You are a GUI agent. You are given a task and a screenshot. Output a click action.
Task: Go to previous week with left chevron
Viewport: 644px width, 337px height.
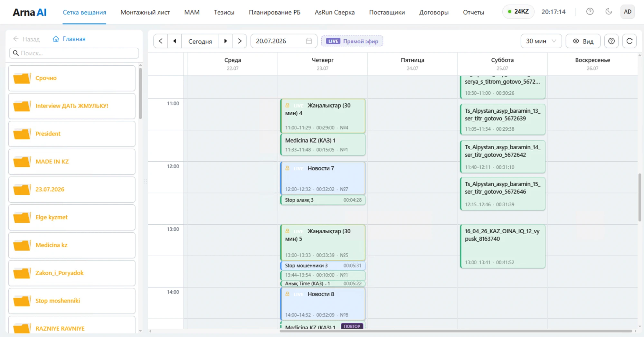click(x=161, y=41)
